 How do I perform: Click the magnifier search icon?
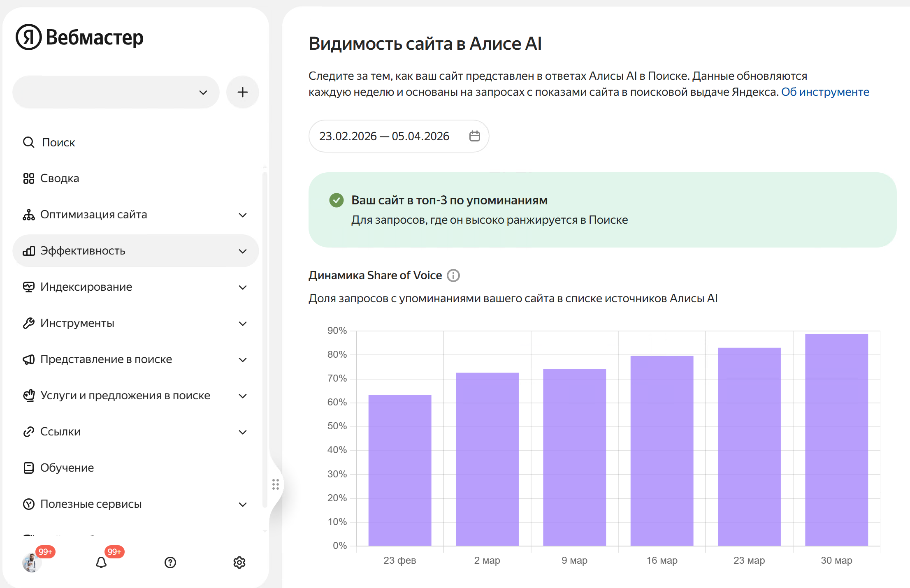tap(28, 142)
